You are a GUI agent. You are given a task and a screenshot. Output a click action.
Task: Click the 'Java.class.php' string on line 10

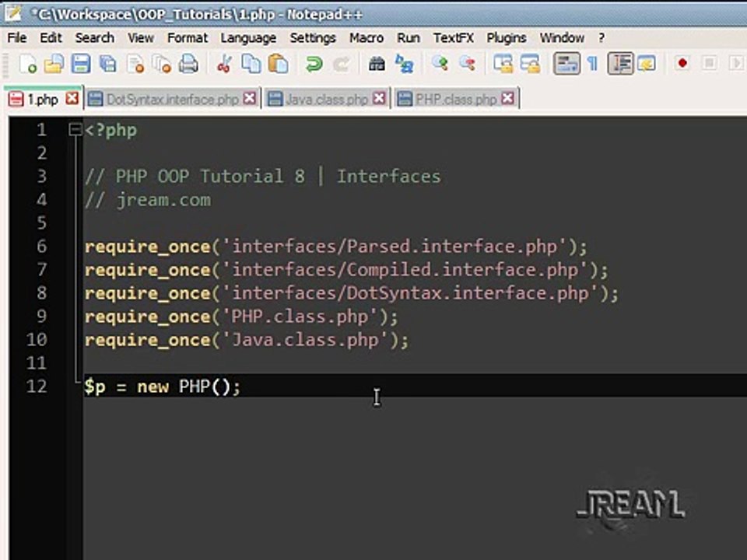(305, 340)
